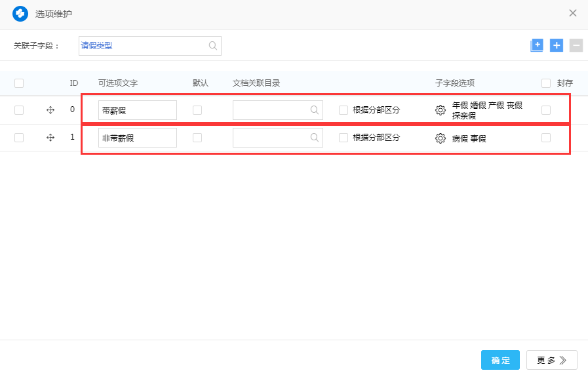
Task: Click the drag handle for row 1
Action: coord(50,138)
